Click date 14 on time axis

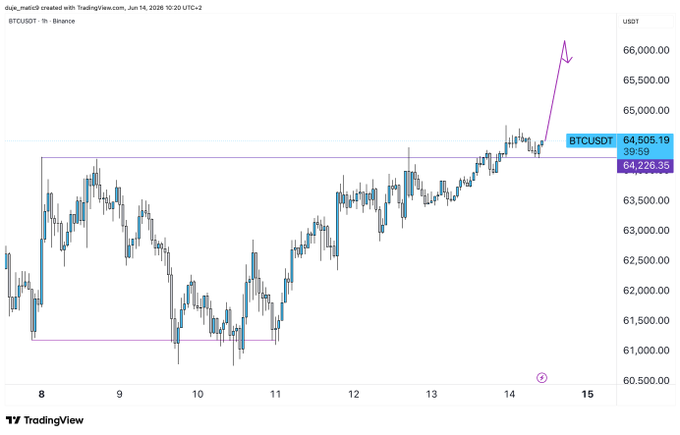pos(510,394)
